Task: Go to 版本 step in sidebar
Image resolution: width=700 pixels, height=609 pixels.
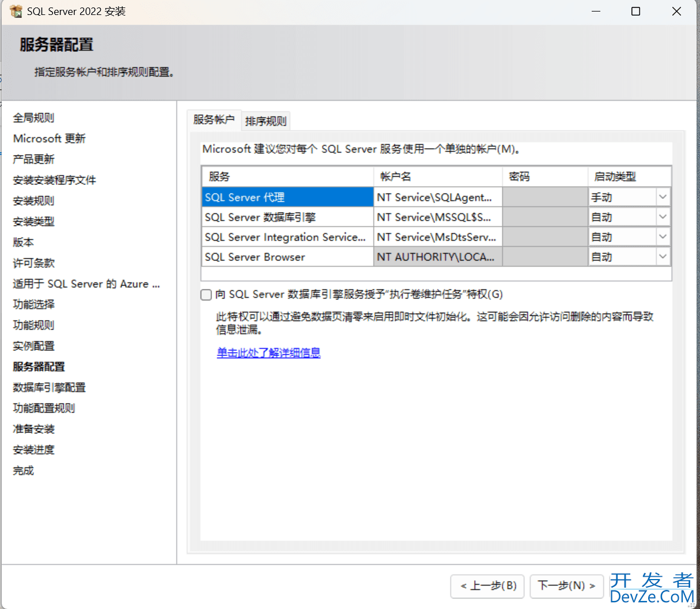Action: click(23, 242)
